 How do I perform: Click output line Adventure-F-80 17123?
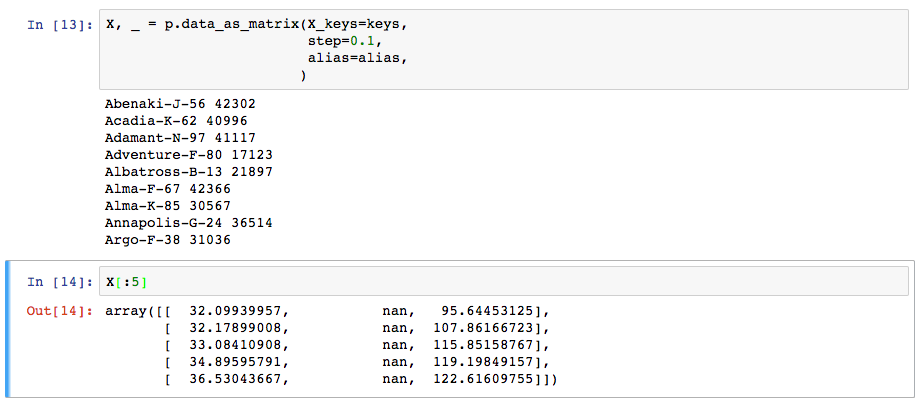[x=189, y=155]
